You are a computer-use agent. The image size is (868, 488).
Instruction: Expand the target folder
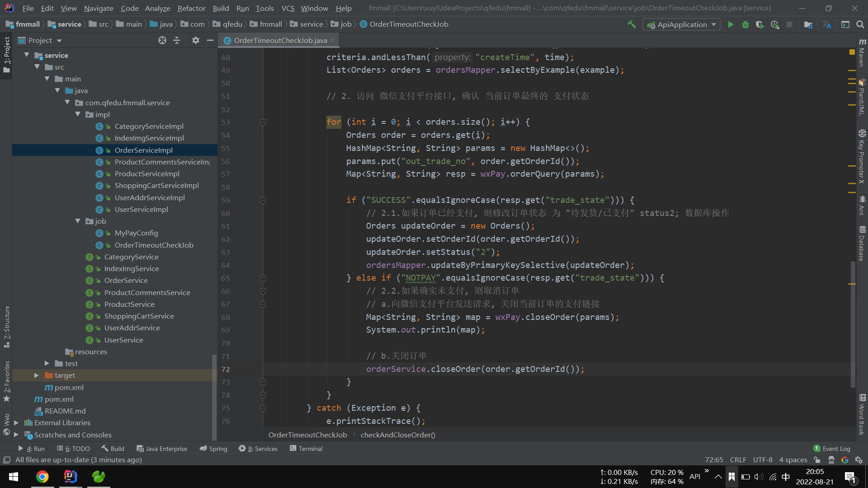pos(37,375)
